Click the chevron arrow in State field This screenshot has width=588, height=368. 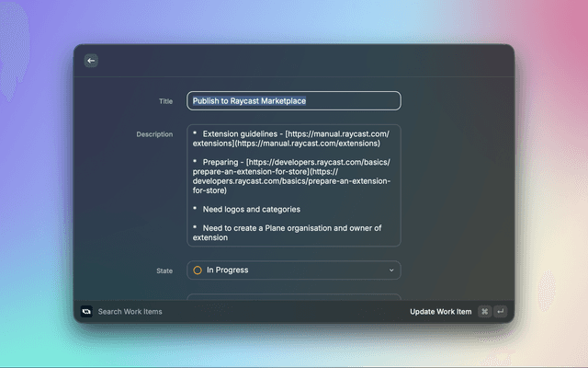point(391,270)
